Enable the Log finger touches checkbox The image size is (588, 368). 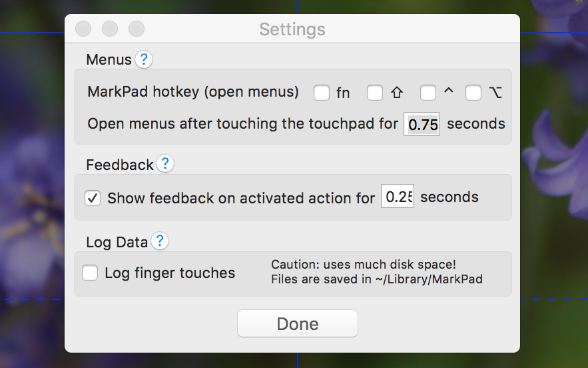(90, 273)
